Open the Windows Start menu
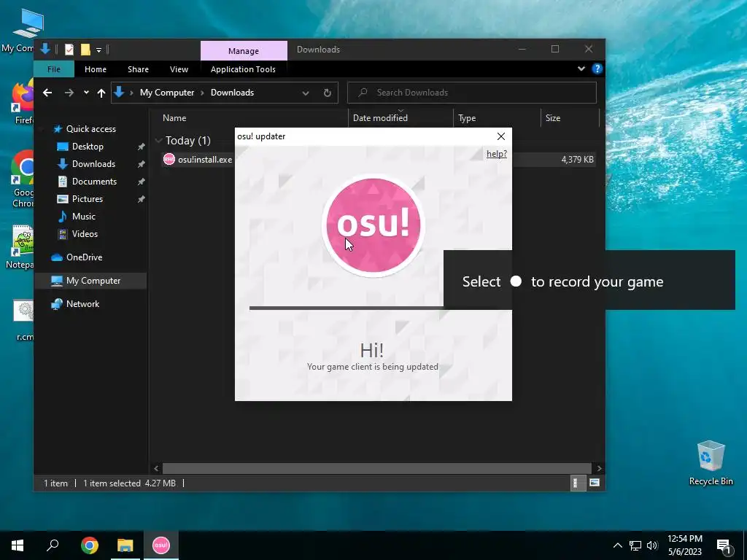Image resolution: width=747 pixels, height=560 pixels. 18,545
